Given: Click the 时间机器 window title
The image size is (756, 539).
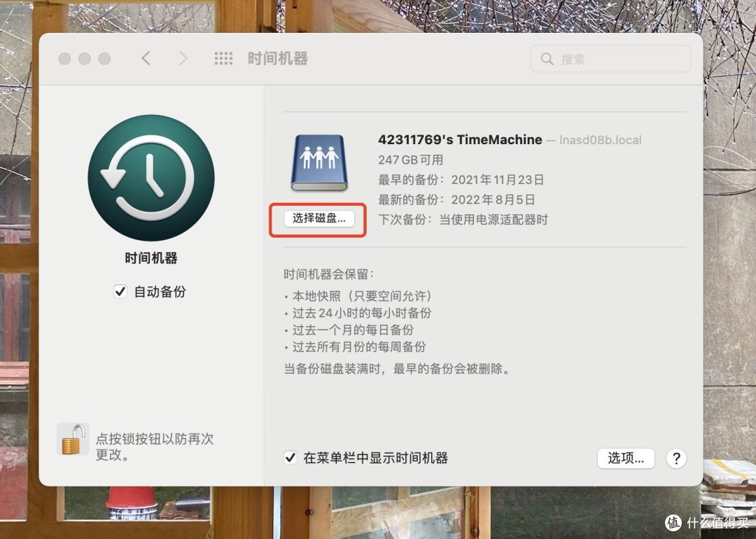Looking at the screenshot, I should coord(278,59).
